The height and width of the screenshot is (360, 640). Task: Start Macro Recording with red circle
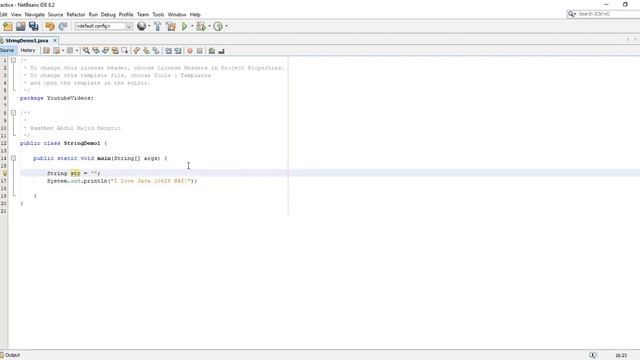(x=190, y=51)
